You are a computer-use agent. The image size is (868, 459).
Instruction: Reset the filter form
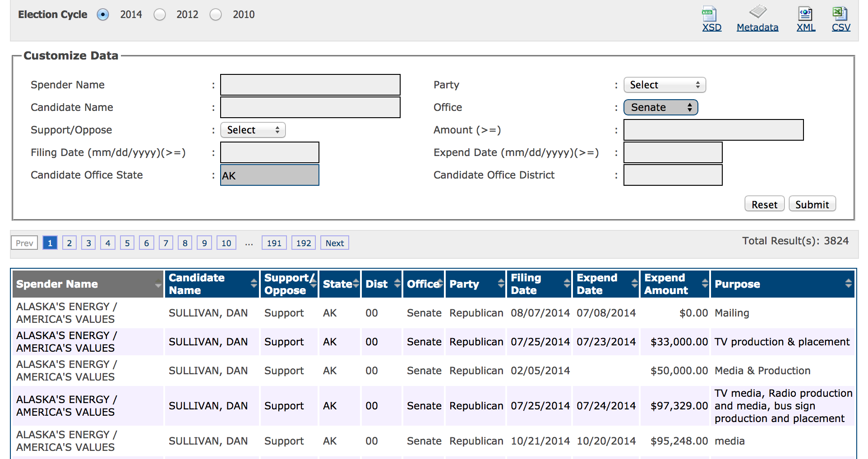[764, 204]
